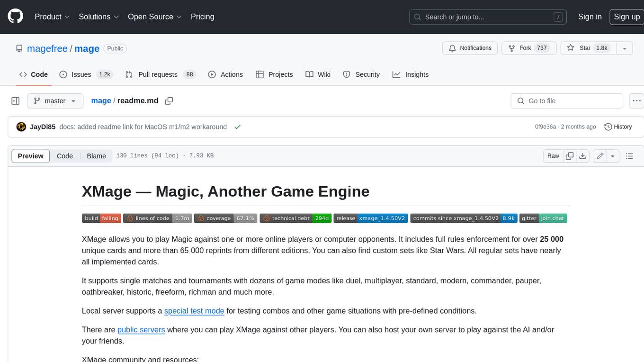Viewport: 644px width, 362px height.
Task: Switch to the Wiki tab
Action: tap(318, 74)
